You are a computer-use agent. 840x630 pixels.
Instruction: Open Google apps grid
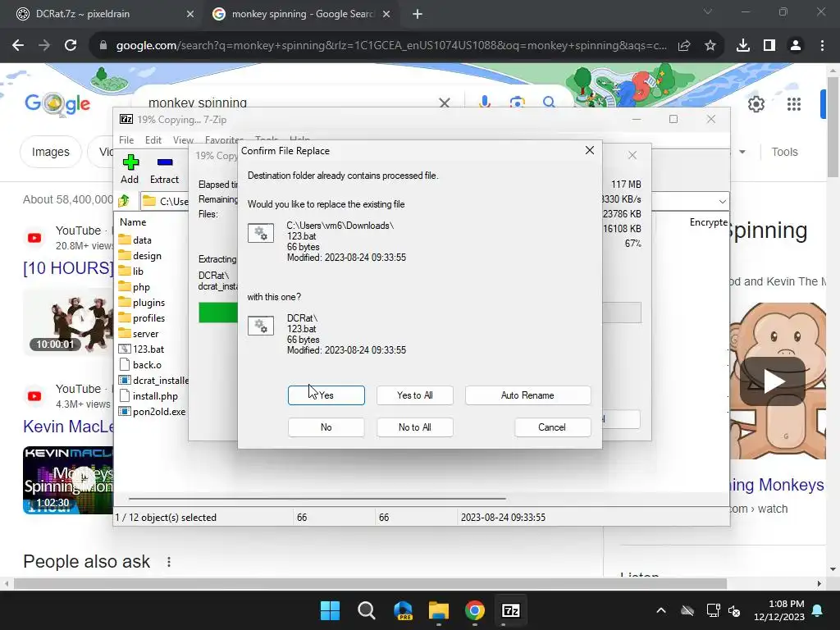click(794, 104)
